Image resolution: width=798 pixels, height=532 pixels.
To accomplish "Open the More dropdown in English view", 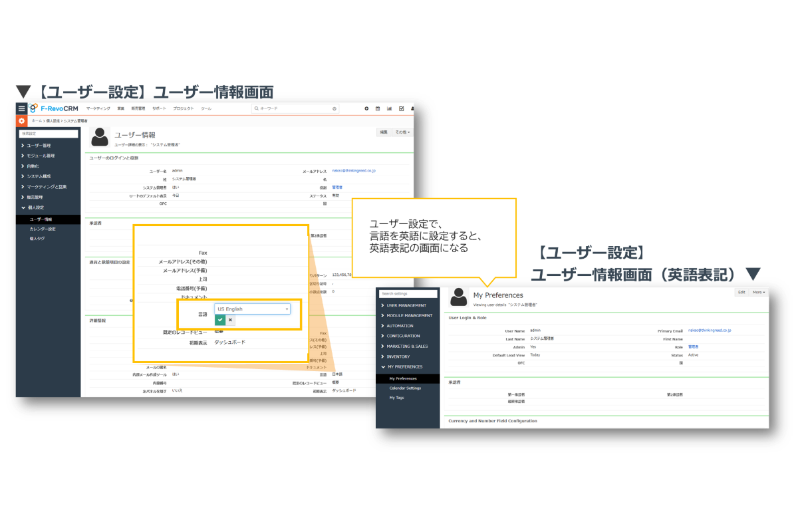I will click(x=759, y=292).
